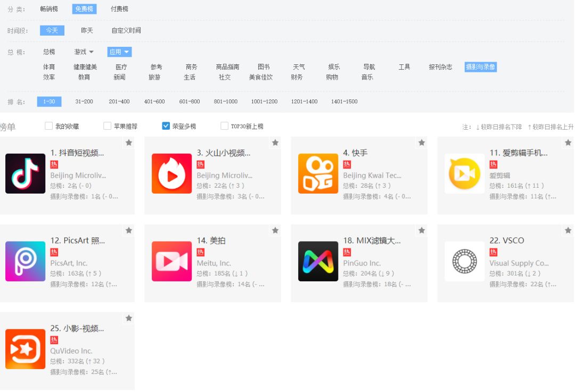Enable the 我的收藏 filter

(47, 126)
